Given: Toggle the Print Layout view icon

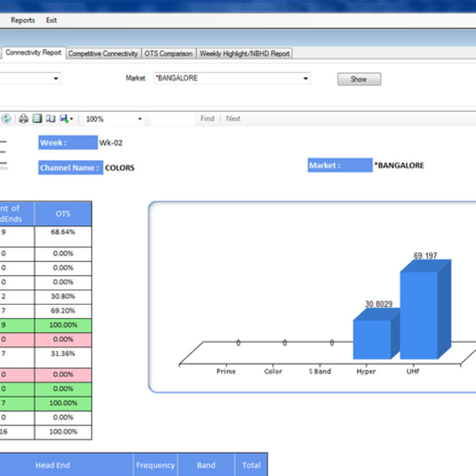Looking at the screenshot, I should click(37, 119).
